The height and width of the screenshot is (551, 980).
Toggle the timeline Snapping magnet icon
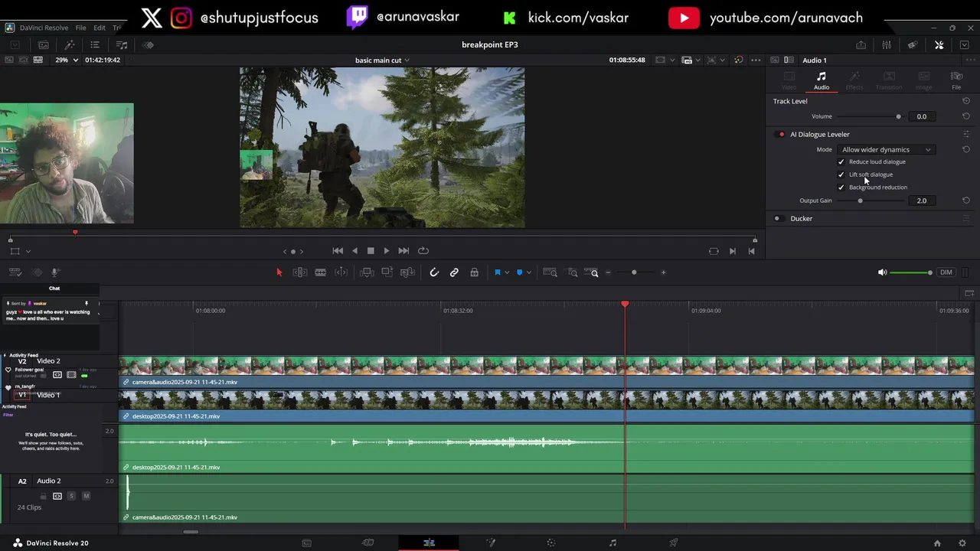click(x=434, y=272)
